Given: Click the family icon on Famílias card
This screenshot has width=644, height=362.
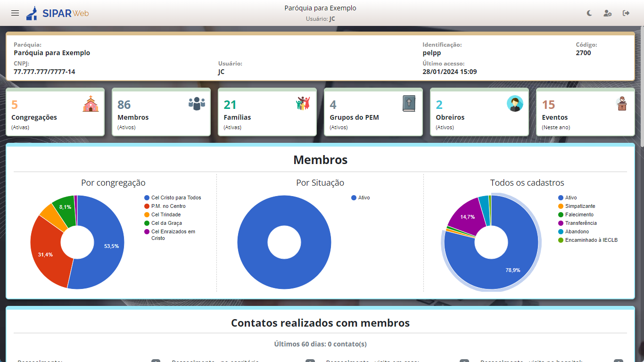Looking at the screenshot, I should point(303,104).
